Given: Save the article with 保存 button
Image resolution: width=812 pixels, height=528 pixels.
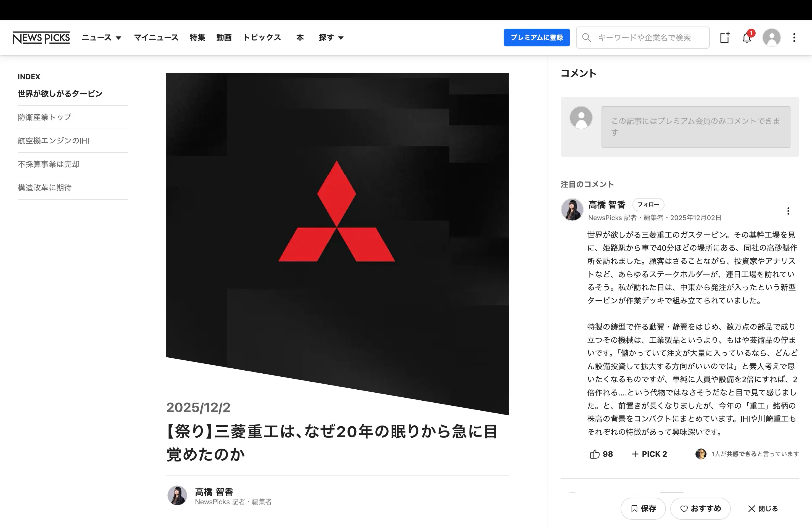Looking at the screenshot, I should point(643,509).
